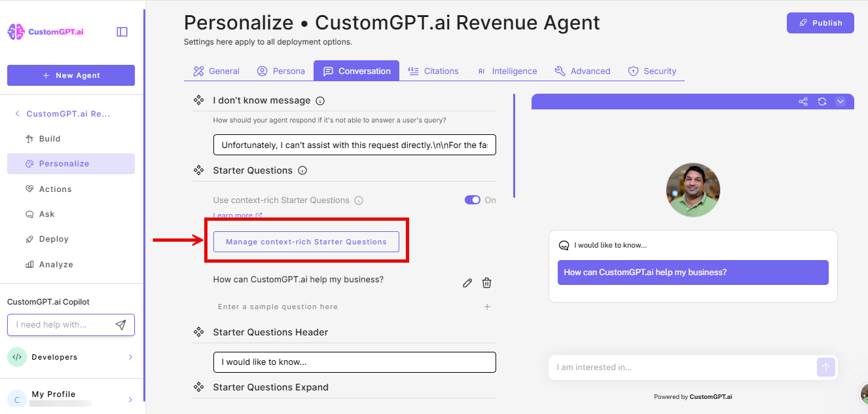Open Manage context-rich Starter Questions
This screenshot has height=414, width=868.
point(306,241)
